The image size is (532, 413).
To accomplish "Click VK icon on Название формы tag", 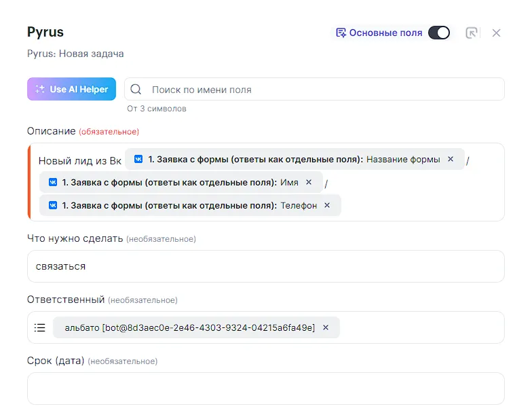I will (x=138, y=160).
